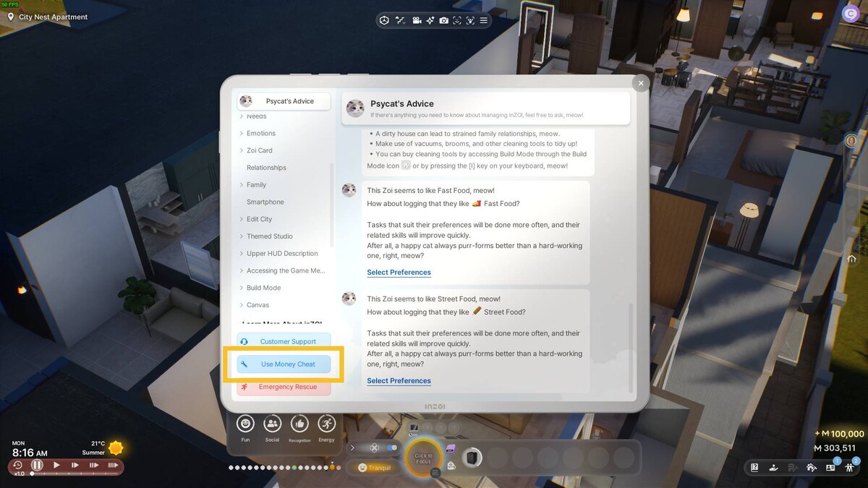Open the Smartphone topic
Screen dimensions: 868x488
[x=265, y=202]
